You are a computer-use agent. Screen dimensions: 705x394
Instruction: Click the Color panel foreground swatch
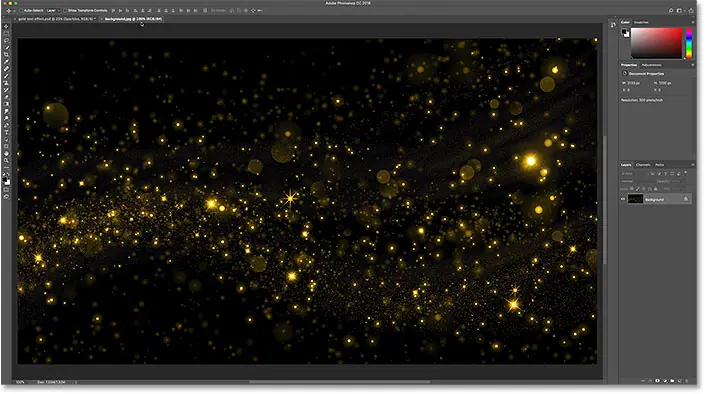(625, 32)
